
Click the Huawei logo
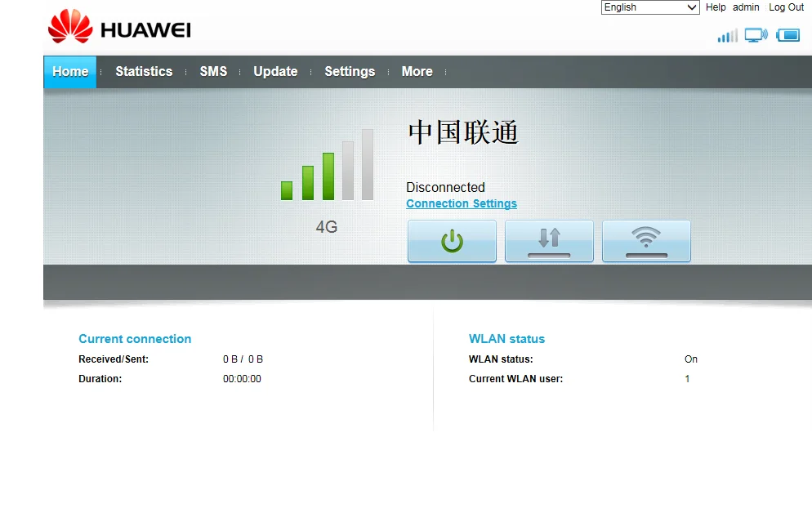coord(119,26)
